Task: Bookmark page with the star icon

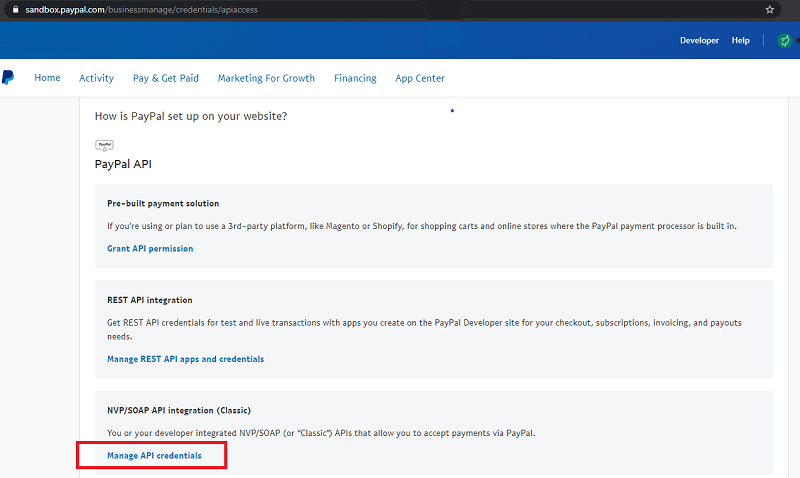Action: [769, 10]
